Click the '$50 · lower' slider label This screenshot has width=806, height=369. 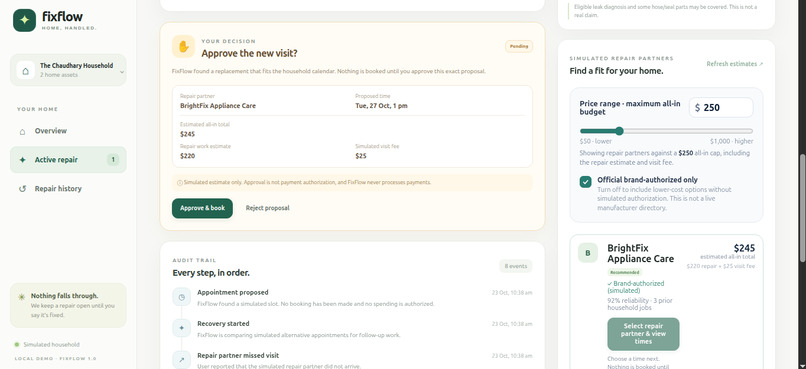pos(596,141)
